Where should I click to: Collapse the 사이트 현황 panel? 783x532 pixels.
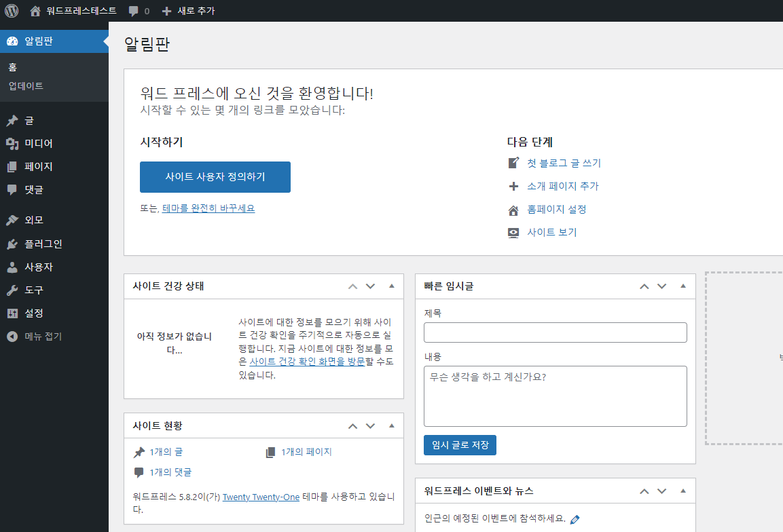pos(391,426)
